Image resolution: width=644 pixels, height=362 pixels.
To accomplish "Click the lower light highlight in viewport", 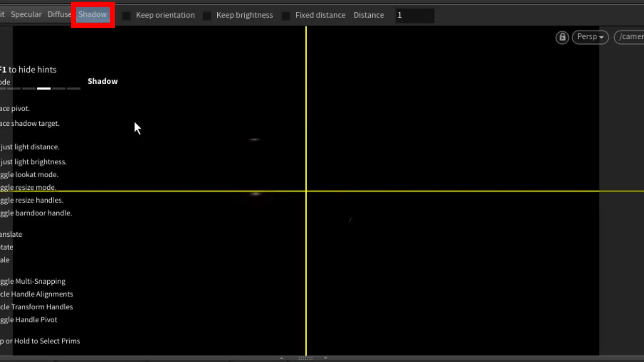I will pos(256,194).
